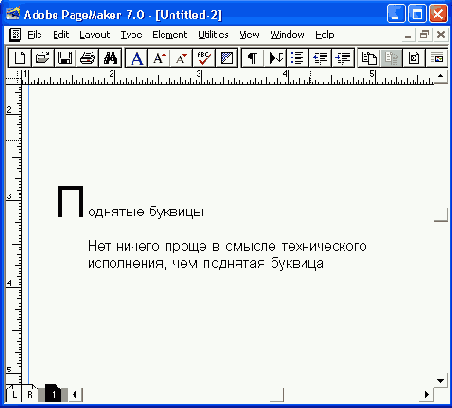Open the Layout menu
Image resolution: width=452 pixels, height=408 pixels.
point(95,35)
